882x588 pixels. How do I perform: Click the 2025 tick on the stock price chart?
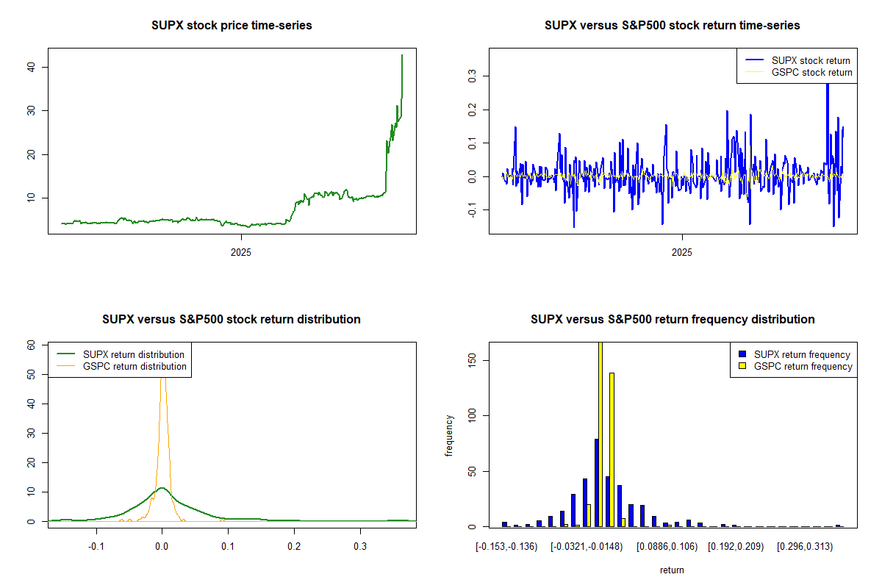click(x=241, y=252)
